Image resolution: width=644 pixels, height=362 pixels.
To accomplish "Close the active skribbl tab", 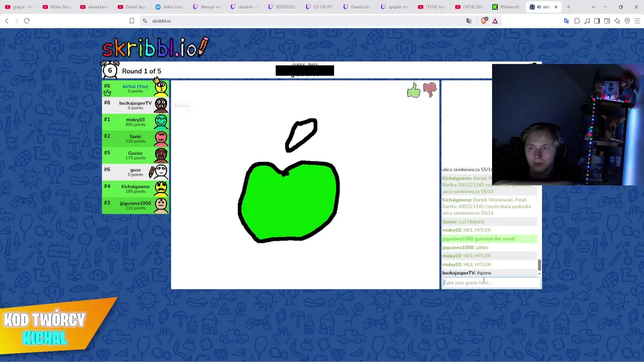I will point(556,7).
